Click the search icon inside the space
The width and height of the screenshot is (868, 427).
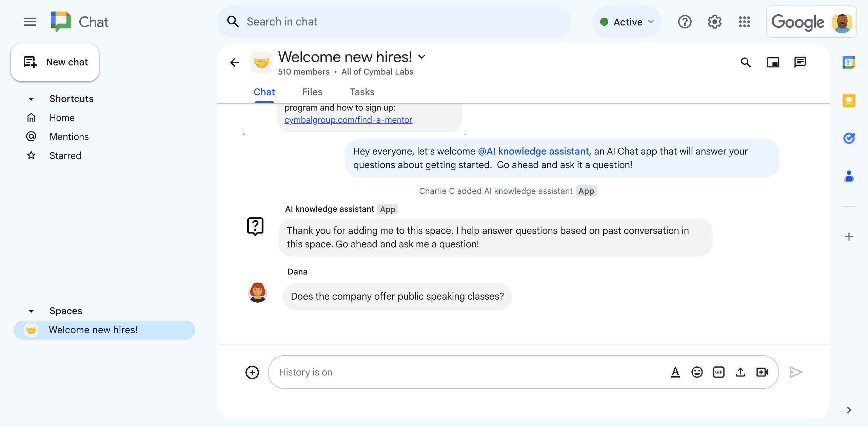tap(747, 61)
